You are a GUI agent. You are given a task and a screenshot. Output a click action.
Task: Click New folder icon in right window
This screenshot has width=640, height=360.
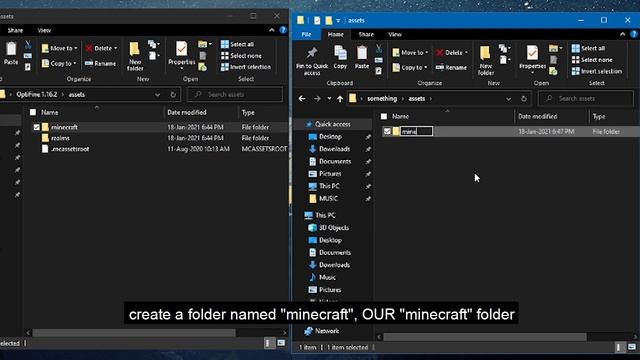[485, 60]
